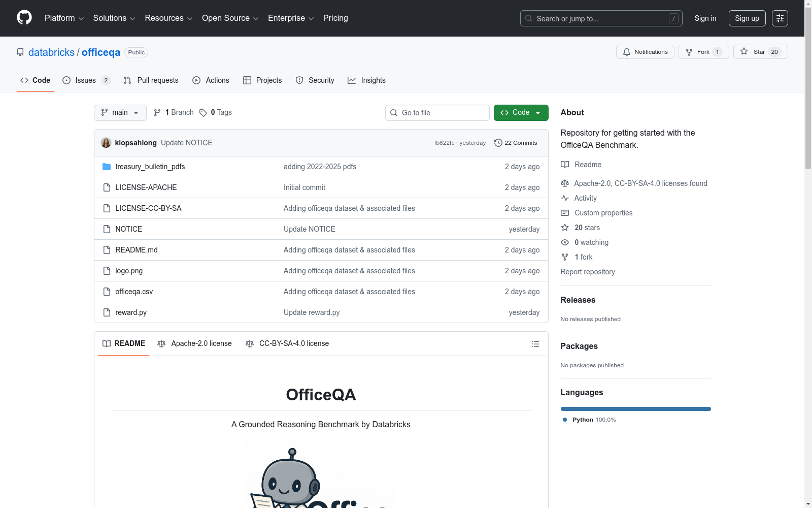
Task: Open the reward.py file
Action: [x=131, y=312]
